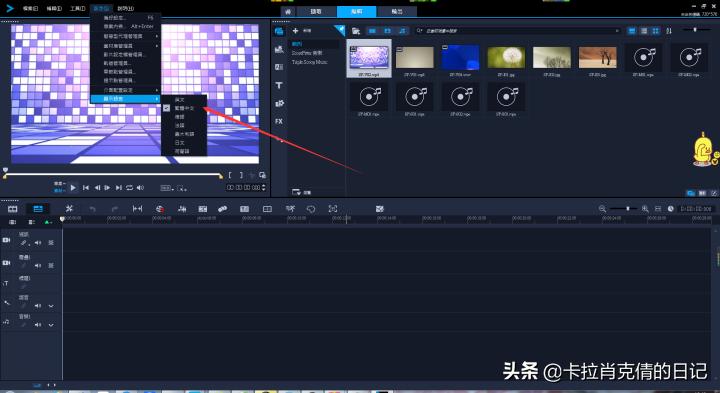
Task: Click the customize toolbar tools icon
Action: click(69, 209)
